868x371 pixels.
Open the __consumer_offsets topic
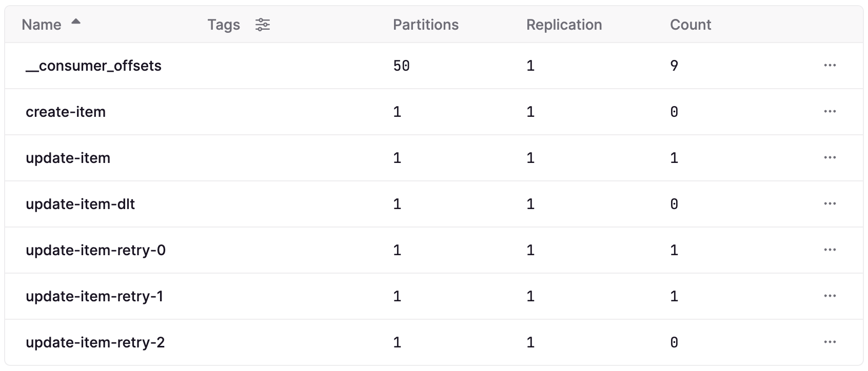pyautogui.click(x=93, y=66)
